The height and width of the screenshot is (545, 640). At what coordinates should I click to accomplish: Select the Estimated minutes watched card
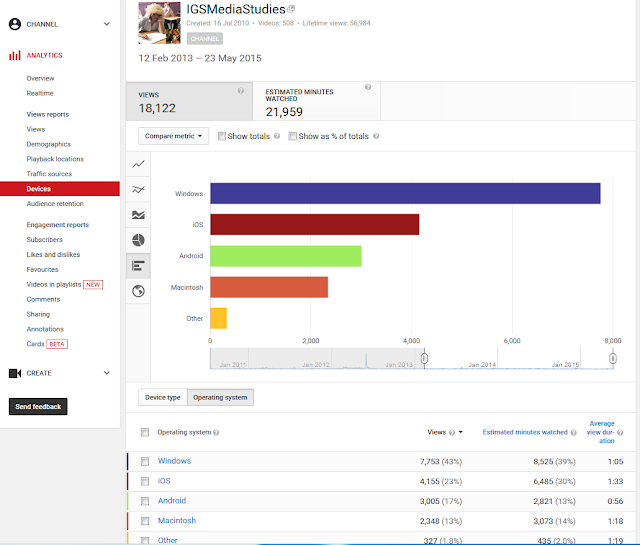click(x=316, y=102)
